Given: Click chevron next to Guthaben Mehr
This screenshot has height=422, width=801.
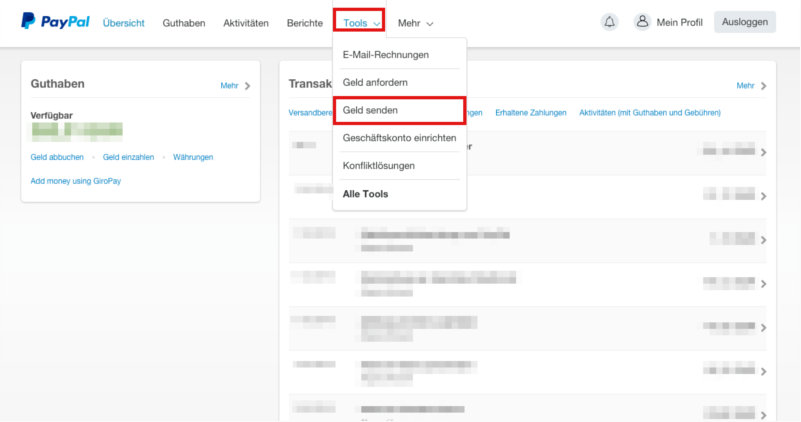Looking at the screenshot, I should pyautogui.click(x=247, y=86).
